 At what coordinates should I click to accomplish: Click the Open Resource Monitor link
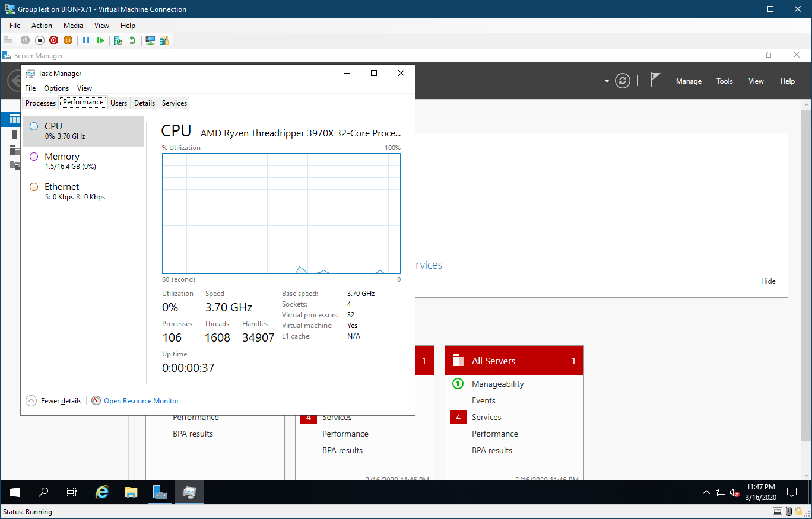[x=141, y=401]
